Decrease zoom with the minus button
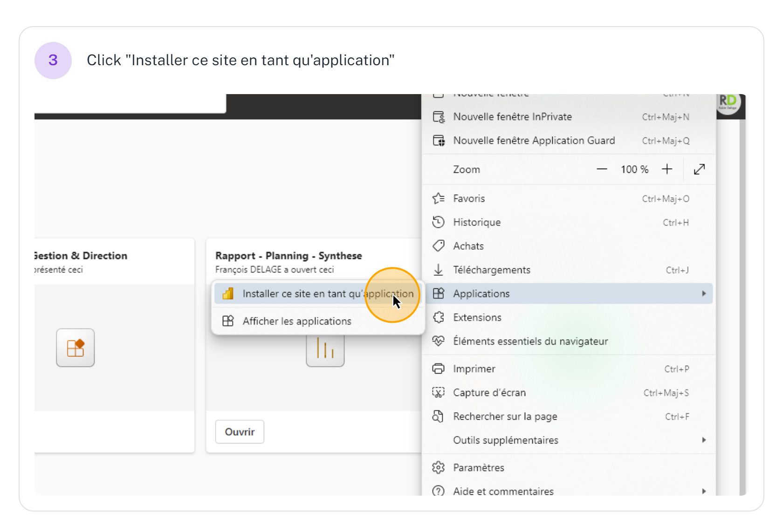This screenshot has width=783, height=532. click(x=602, y=170)
